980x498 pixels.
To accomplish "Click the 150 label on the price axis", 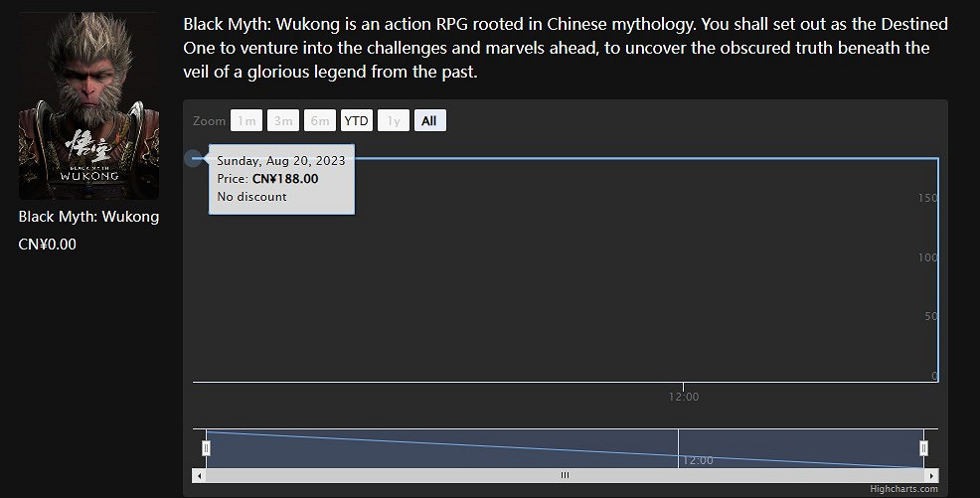I will click(927, 198).
